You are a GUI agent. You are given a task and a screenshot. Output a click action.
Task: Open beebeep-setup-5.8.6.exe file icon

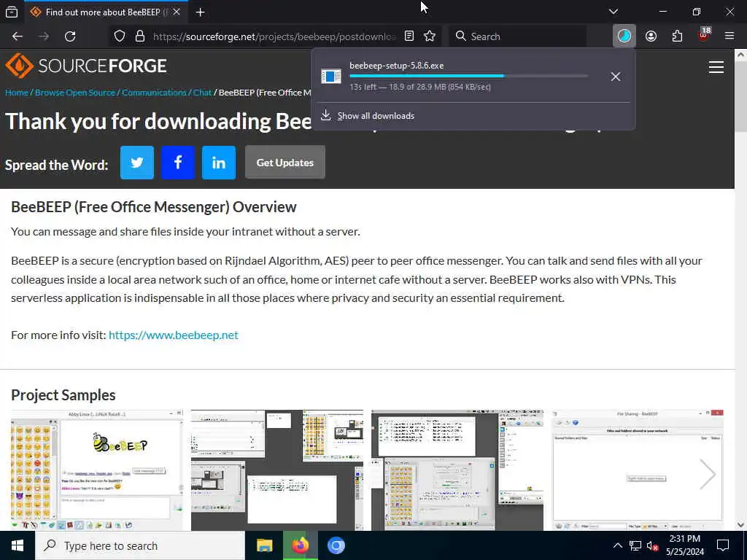point(331,76)
